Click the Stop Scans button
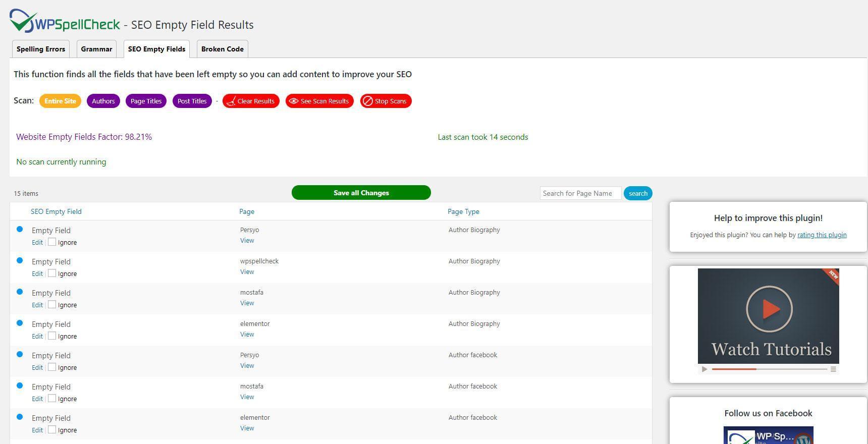The height and width of the screenshot is (444, 868). coord(386,101)
